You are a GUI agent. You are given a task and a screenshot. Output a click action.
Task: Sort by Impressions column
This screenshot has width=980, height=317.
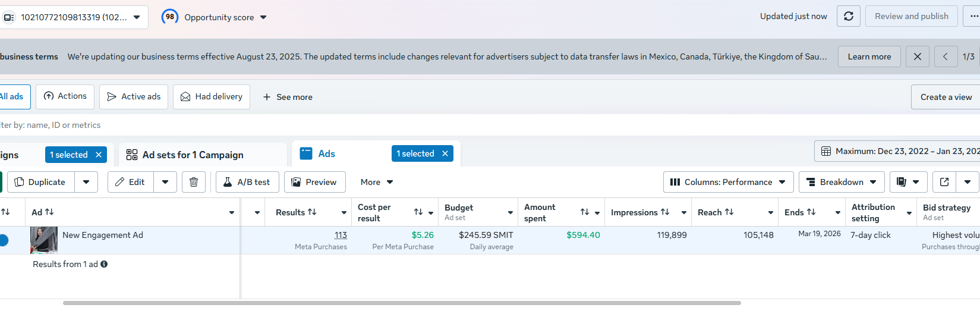665,212
